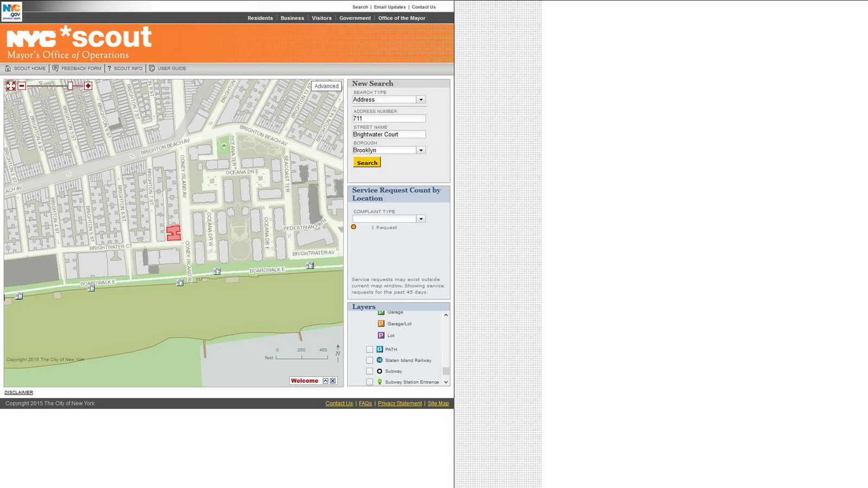Close the Welcome panel
The image size is (868, 488).
coord(333,381)
